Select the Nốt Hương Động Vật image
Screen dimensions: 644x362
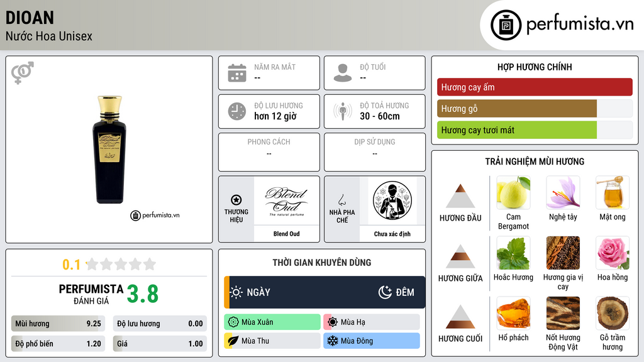pyautogui.click(x=563, y=313)
